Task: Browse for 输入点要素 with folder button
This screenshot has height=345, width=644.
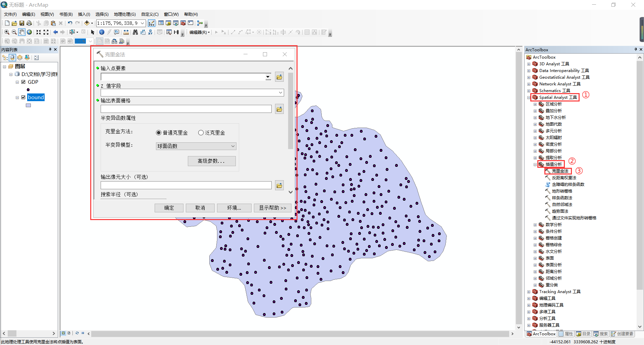Action: click(279, 77)
